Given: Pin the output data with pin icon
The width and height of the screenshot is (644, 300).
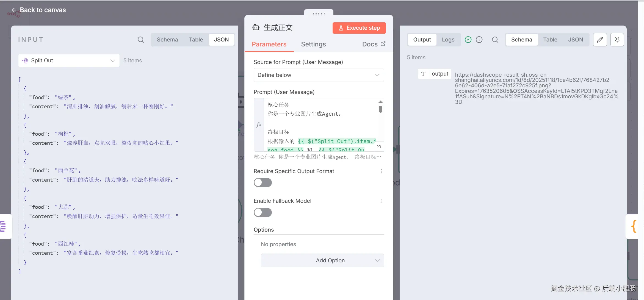Looking at the screenshot, I should [x=617, y=40].
